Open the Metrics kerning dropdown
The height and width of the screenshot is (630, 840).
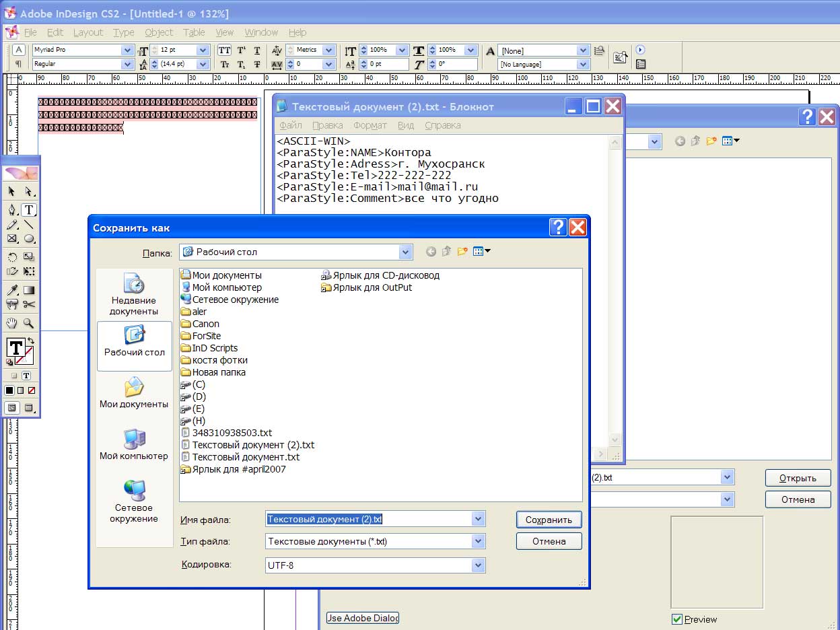pos(328,50)
